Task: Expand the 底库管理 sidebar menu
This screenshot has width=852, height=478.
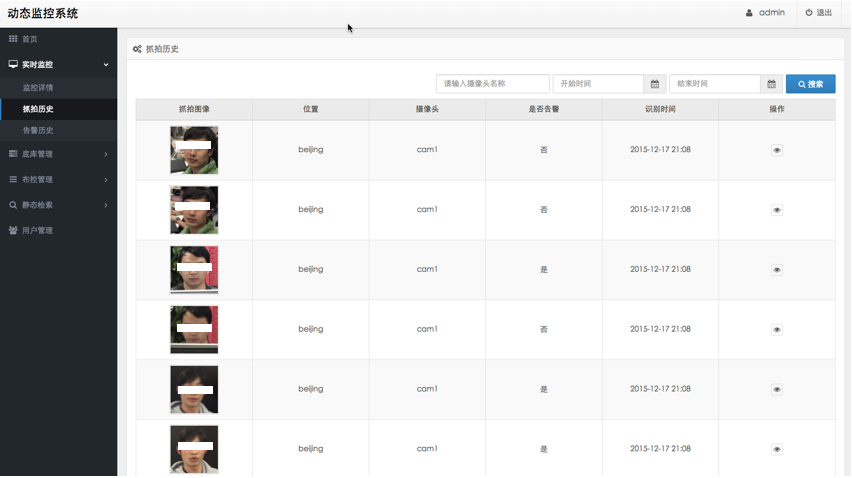Action: 58,154
